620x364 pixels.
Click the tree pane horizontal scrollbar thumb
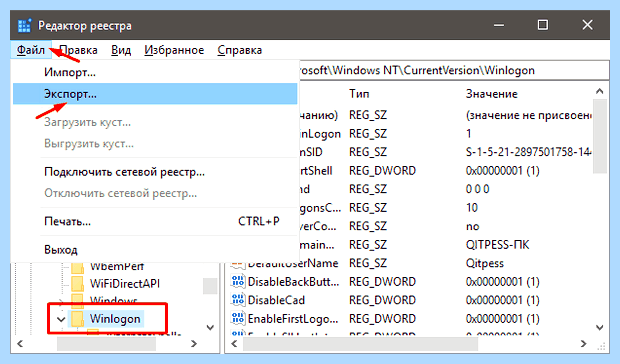click(106, 344)
